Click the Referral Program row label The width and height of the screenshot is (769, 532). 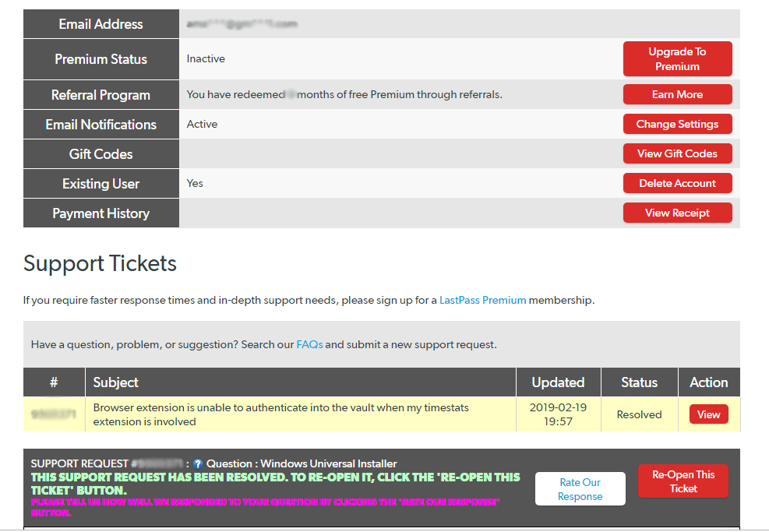tap(101, 95)
